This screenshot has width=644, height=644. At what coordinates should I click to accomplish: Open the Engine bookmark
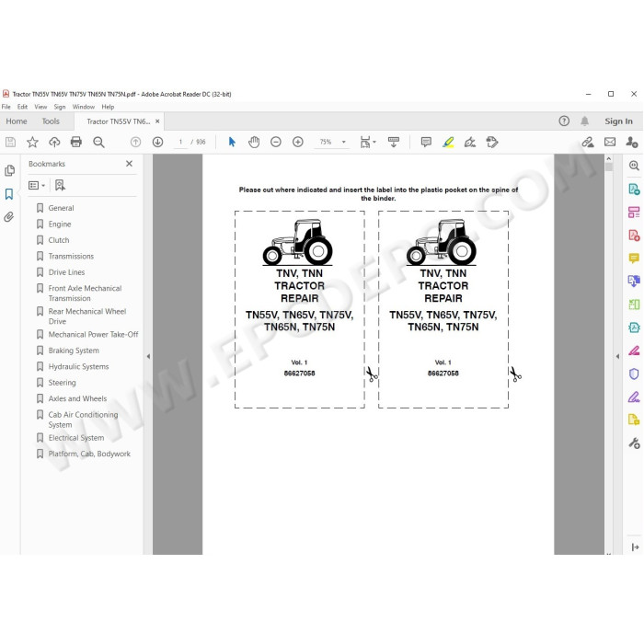click(60, 224)
